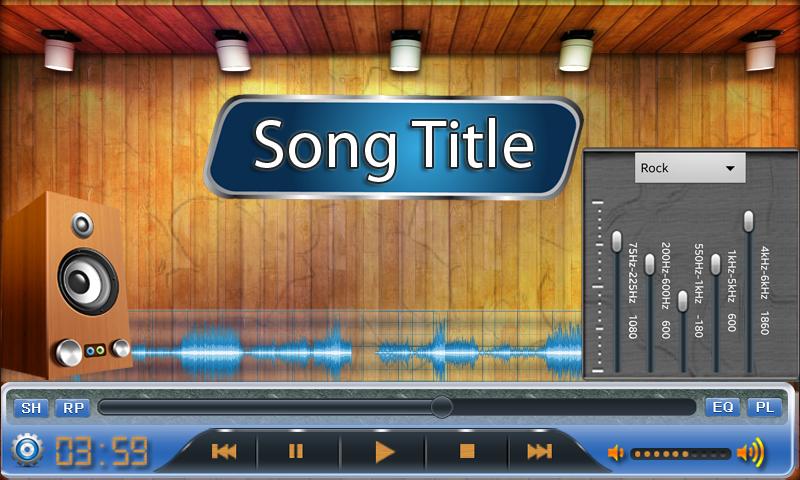
Task: Pause the current song
Action: (296, 452)
